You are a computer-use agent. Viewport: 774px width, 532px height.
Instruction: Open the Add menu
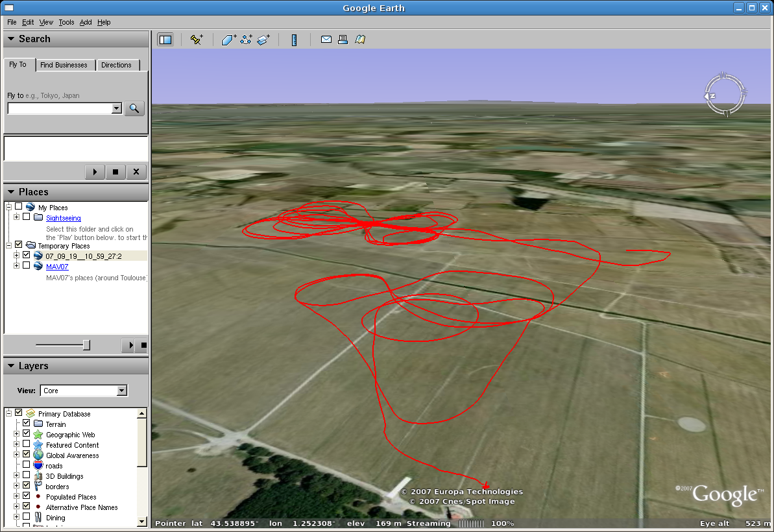coord(86,22)
